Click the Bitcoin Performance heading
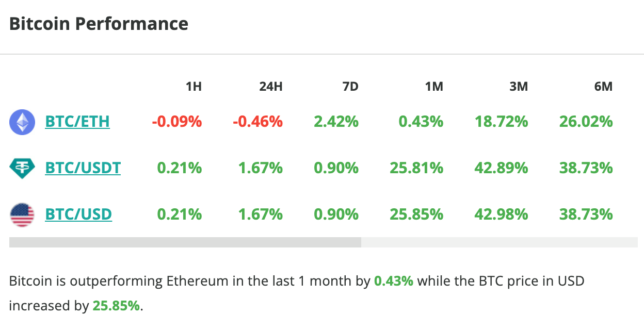 99,24
